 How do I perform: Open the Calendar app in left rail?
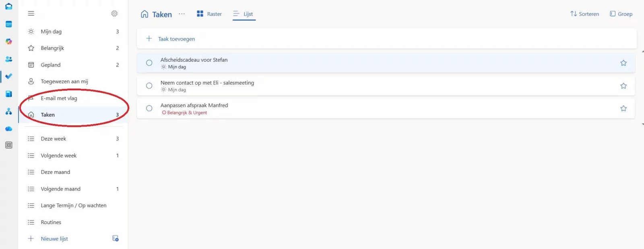(x=8, y=24)
